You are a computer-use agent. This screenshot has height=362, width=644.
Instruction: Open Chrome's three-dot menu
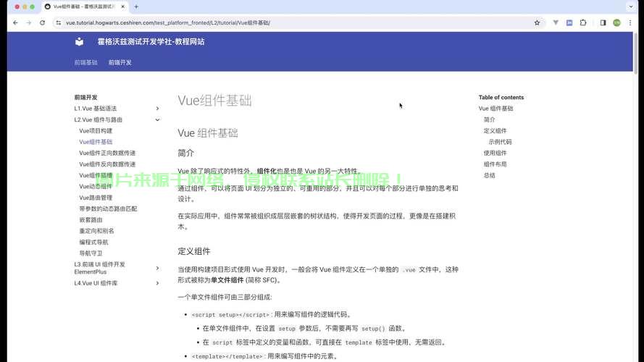click(631, 22)
